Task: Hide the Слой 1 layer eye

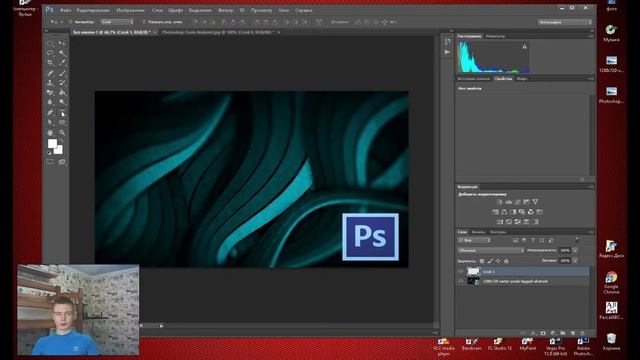Action: click(x=461, y=271)
